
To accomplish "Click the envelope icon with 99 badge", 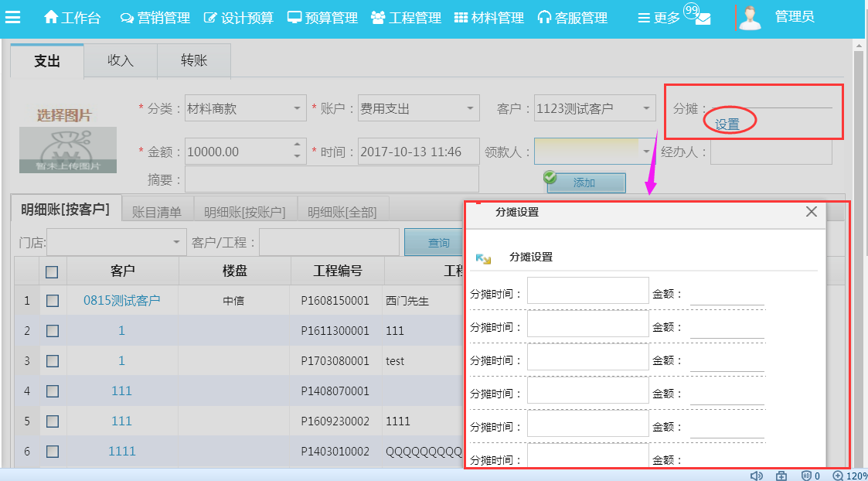I will pyautogui.click(x=703, y=17).
